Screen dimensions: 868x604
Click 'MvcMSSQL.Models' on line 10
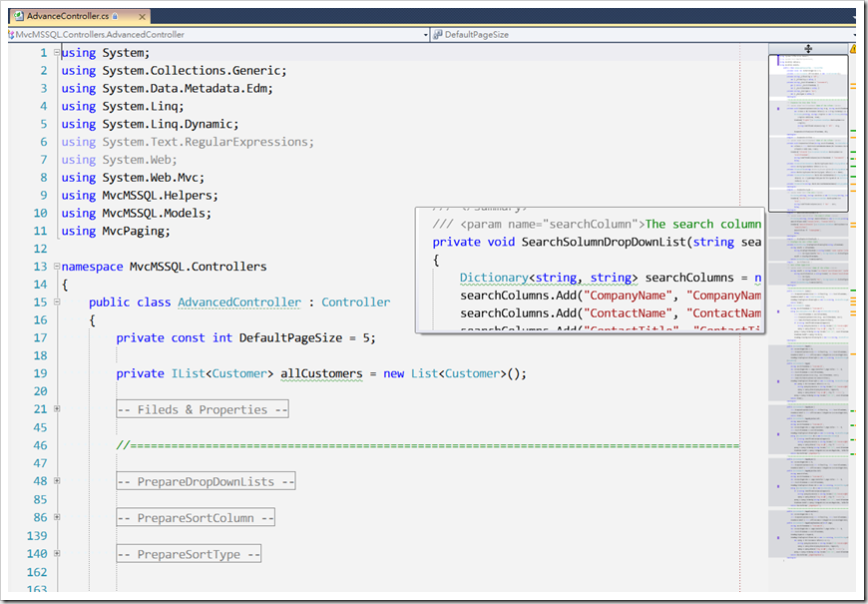[x=154, y=213]
